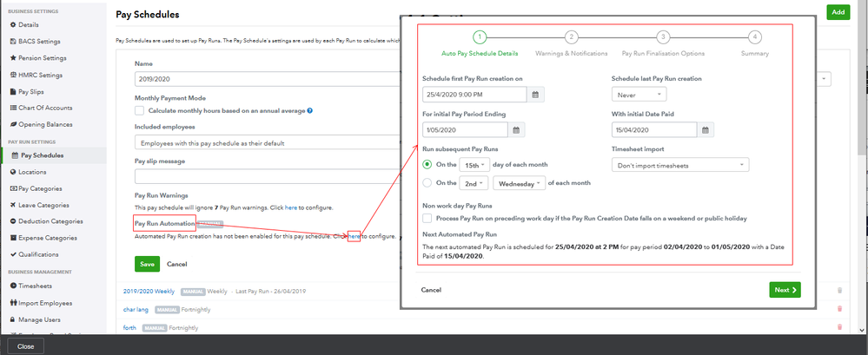Go to step 2 Warnings & Notifications
This screenshot has width=868, height=355.
pos(572,37)
